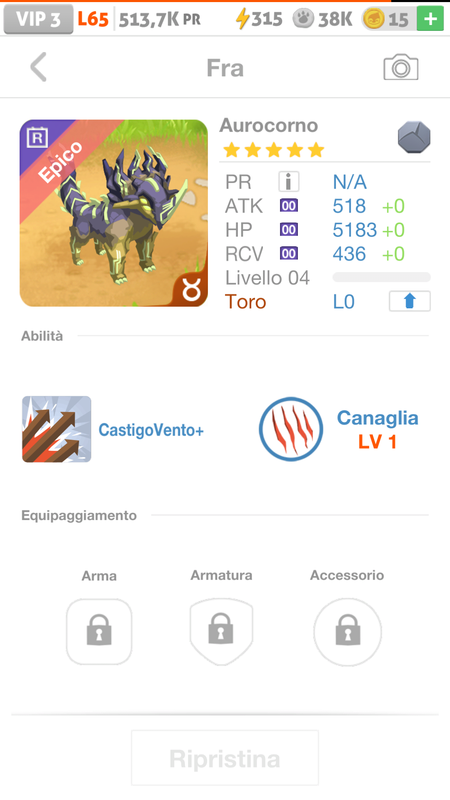Tap the Livello 04 experience bar
The height and width of the screenshot is (800, 450).
[x=382, y=277]
